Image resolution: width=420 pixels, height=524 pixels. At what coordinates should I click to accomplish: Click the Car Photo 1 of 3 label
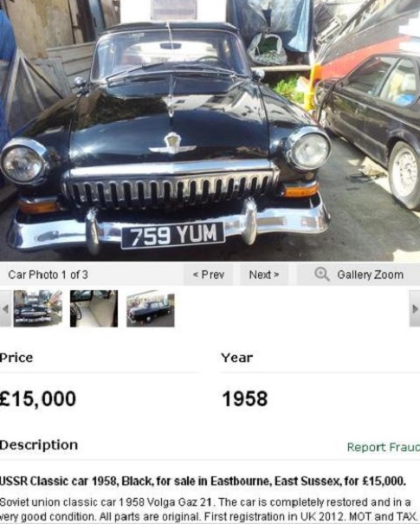pos(48,275)
